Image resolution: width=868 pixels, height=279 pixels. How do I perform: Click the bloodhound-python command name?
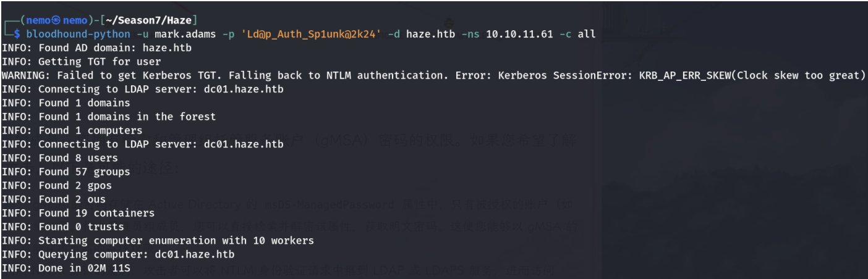point(78,34)
